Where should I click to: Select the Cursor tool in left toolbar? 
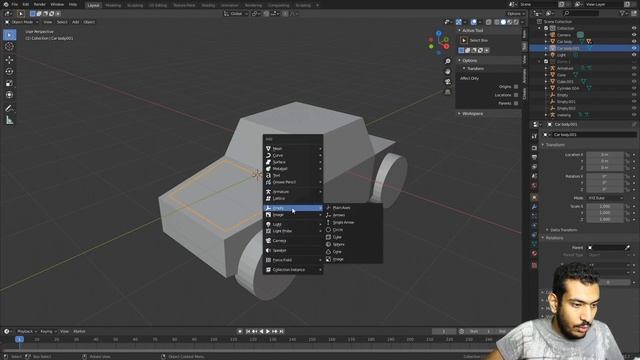9,47
